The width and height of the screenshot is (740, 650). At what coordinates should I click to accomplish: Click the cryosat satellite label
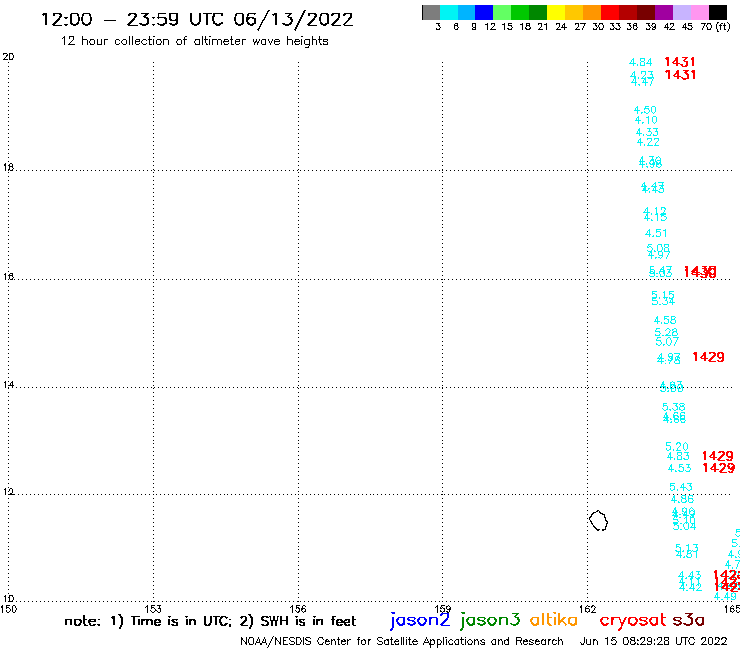[x=632, y=621]
